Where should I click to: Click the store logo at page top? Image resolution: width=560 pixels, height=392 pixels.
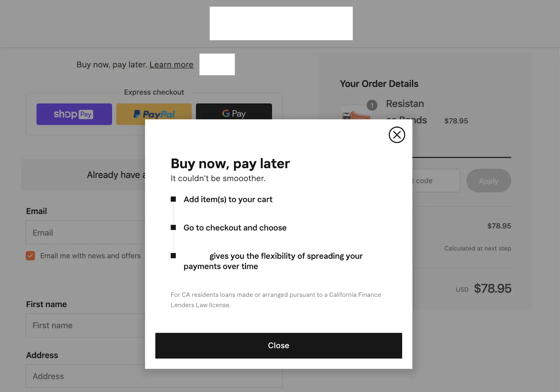click(281, 23)
